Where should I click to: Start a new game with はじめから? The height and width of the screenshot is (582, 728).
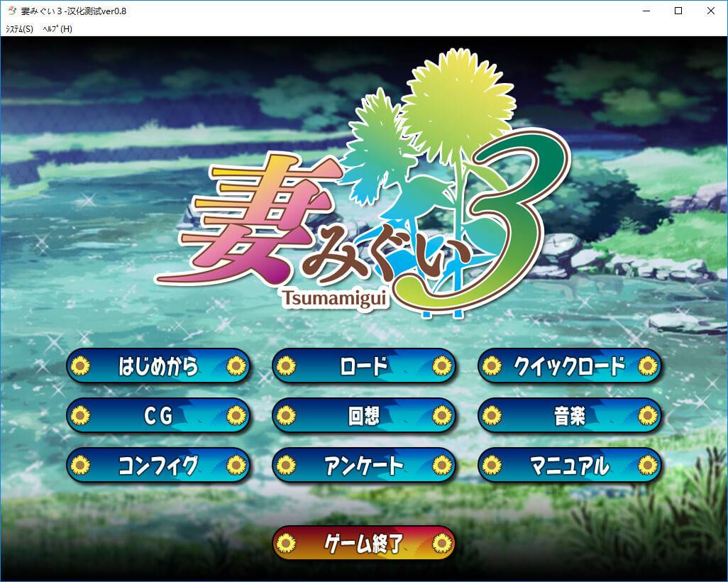pyautogui.click(x=158, y=366)
